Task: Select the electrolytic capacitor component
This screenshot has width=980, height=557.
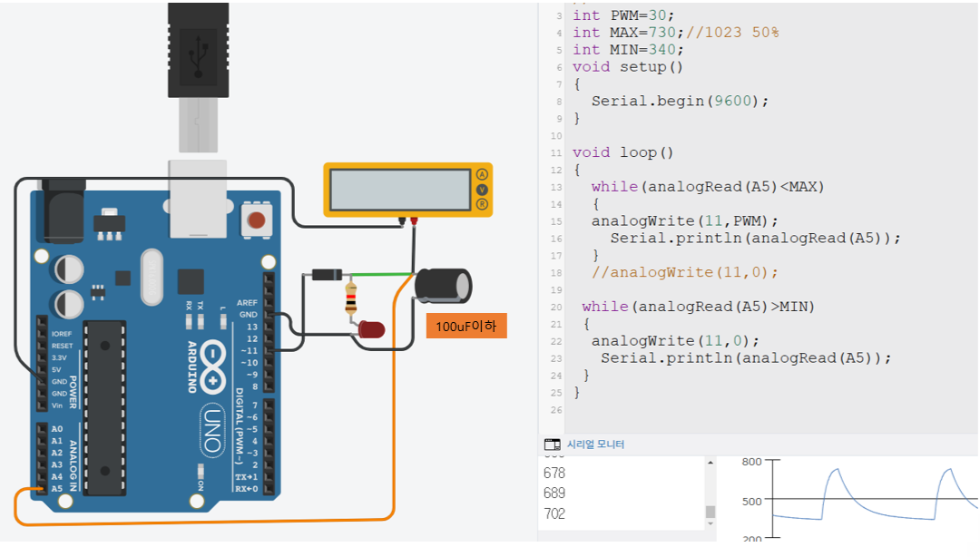Action: [443, 285]
